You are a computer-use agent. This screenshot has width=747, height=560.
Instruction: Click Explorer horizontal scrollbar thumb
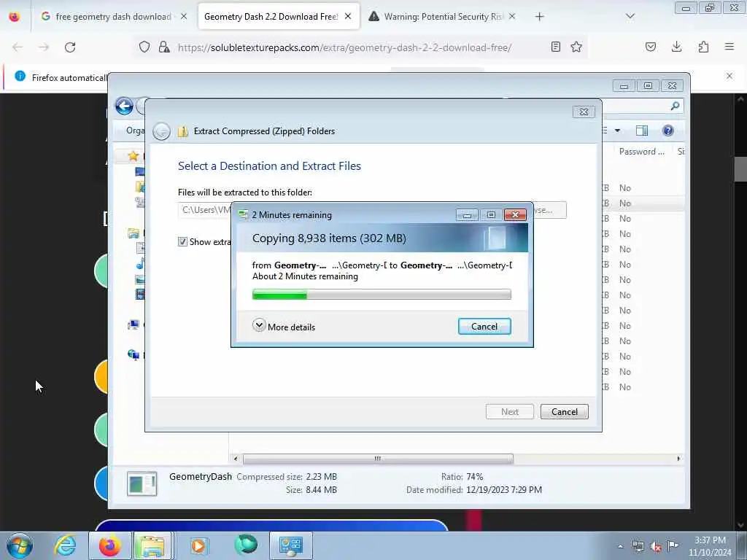tap(378, 459)
